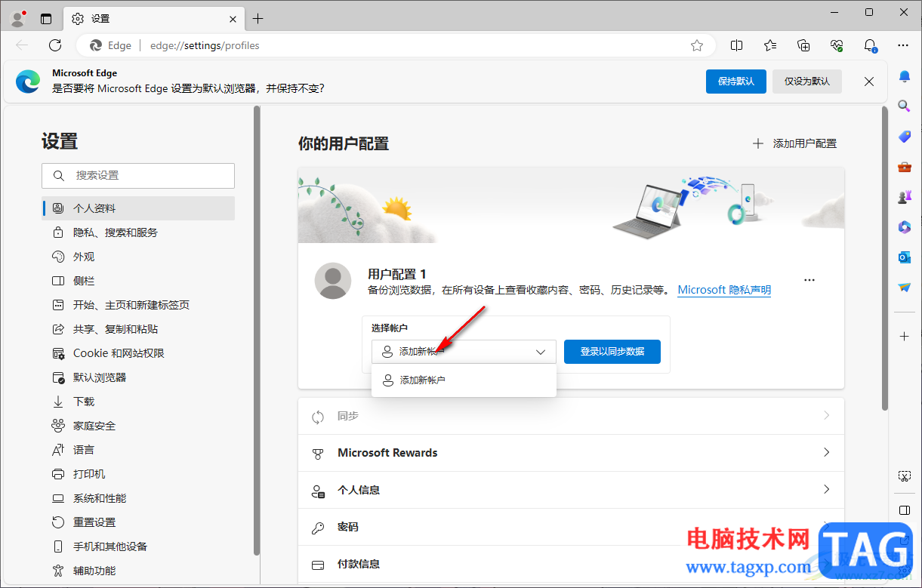The image size is (922, 588).
Task: Open sidebar Search icon
Action: pyautogui.click(x=905, y=106)
